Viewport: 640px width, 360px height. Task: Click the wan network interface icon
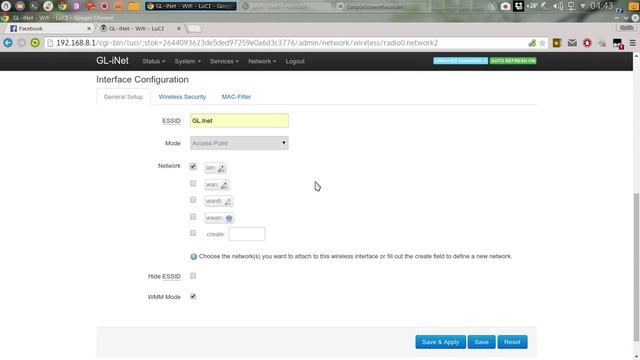(x=224, y=185)
